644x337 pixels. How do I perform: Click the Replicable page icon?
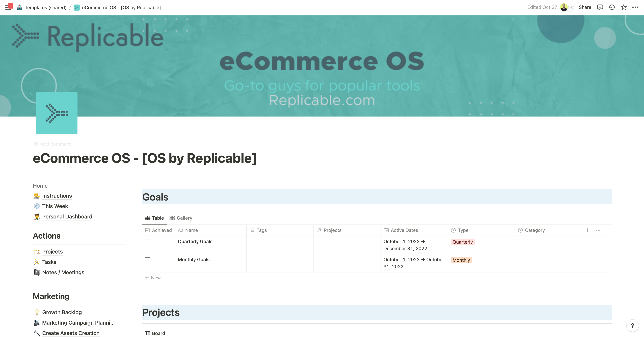tap(57, 113)
